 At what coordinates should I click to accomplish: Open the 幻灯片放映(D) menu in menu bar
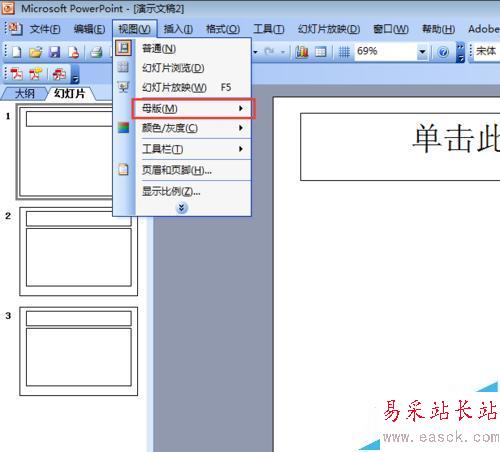click(329, 29)
